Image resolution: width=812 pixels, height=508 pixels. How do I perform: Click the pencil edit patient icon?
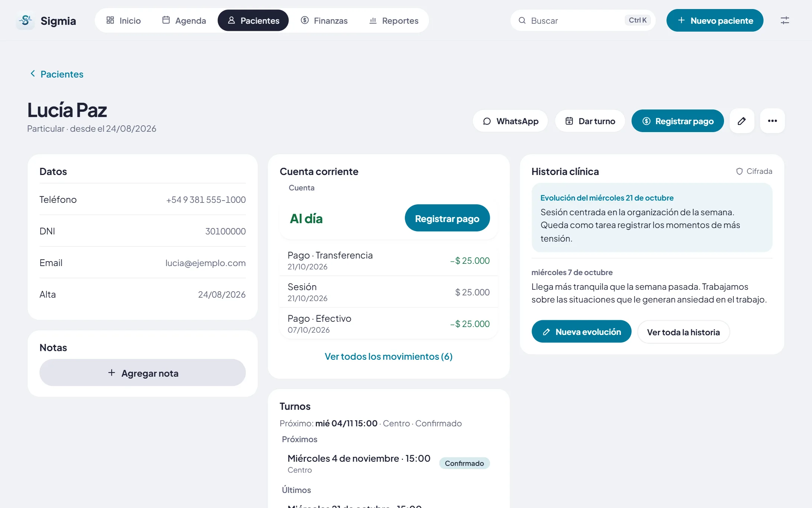click(742, 121)
